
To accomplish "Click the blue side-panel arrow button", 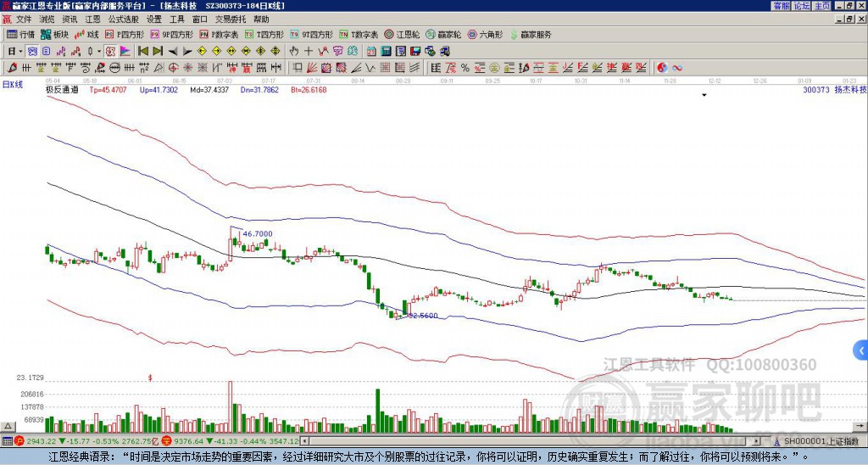I will (861, 350).
